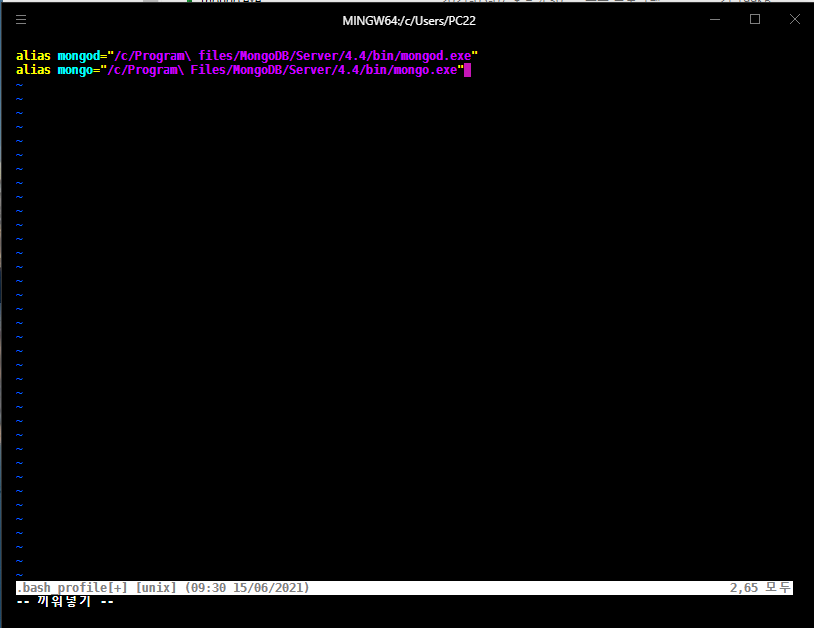
Task: Click the [unix] format indicator
Action: pyautogui.click(x=156, y=588)
